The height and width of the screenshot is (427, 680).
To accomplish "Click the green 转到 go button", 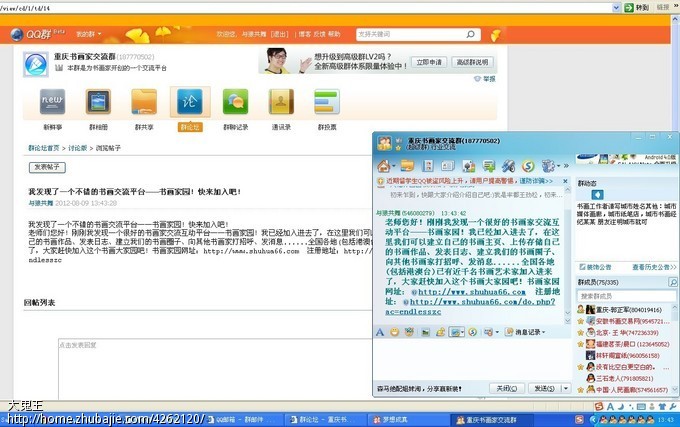I will [637, 7].
